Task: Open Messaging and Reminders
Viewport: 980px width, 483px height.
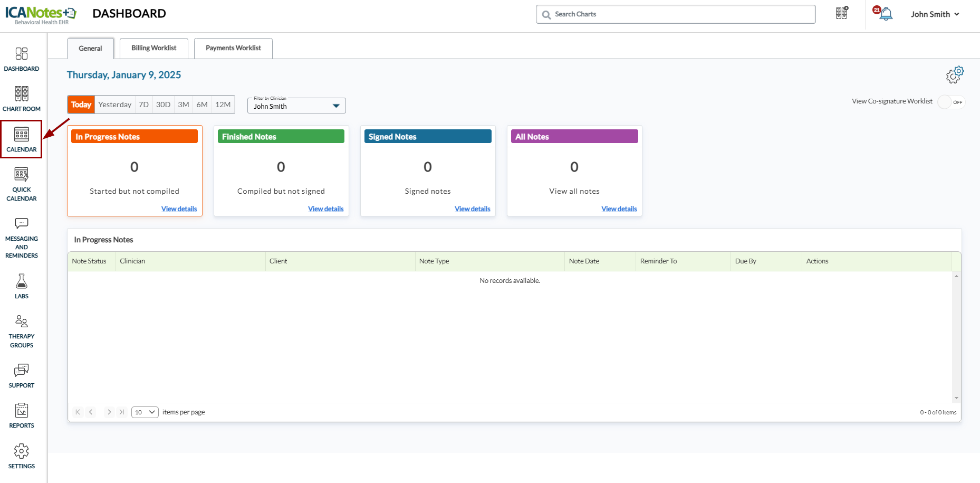Action: 22,238
